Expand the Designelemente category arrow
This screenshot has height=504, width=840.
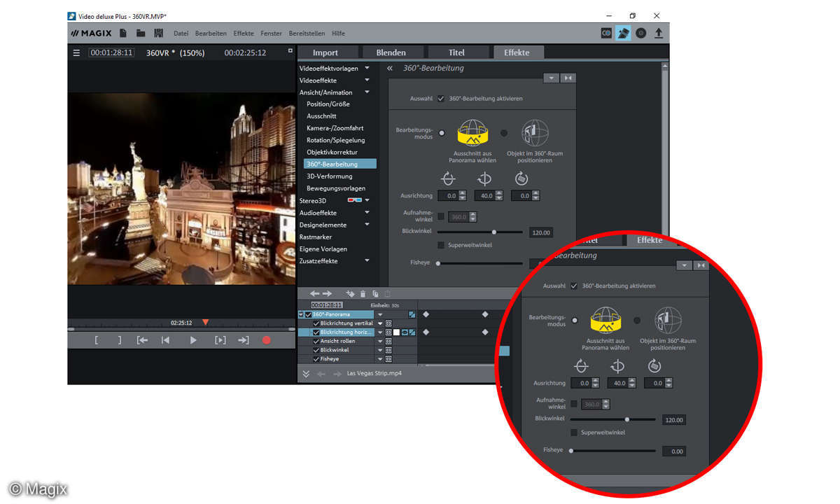[367, 225]
